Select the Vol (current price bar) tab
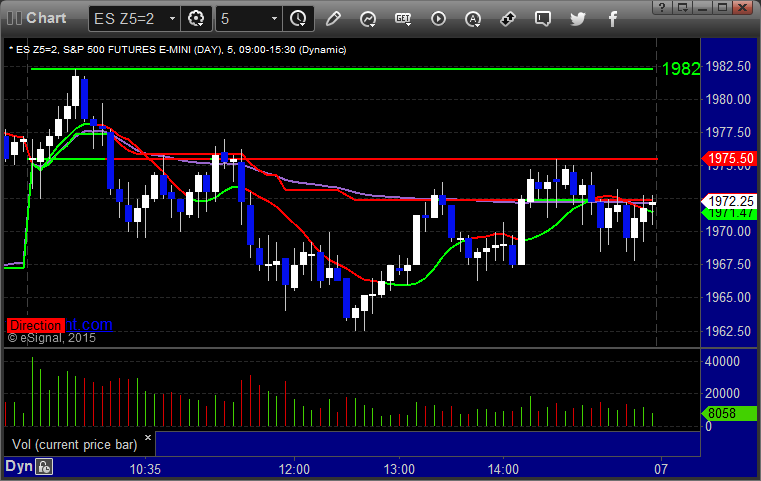This screenshot has height=481, width=761. click(75, 444)
